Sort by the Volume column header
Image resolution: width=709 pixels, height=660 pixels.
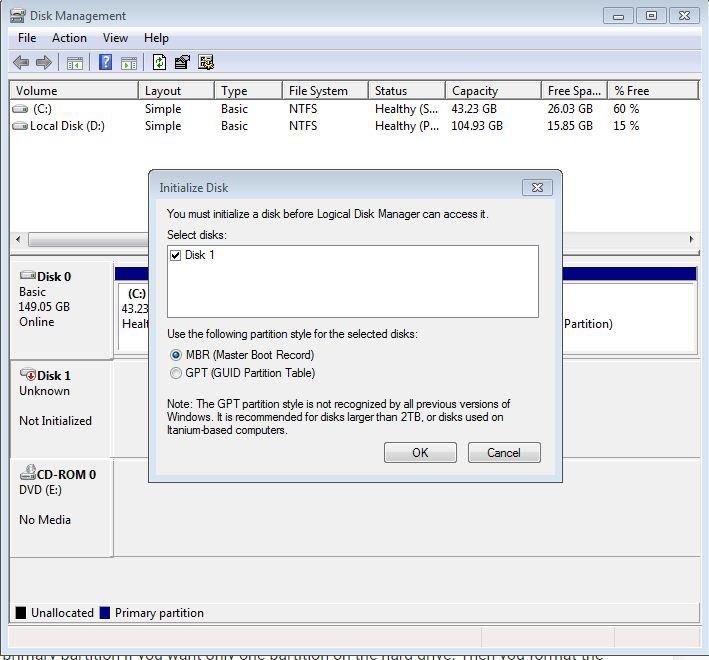click(x=73, y=91)
